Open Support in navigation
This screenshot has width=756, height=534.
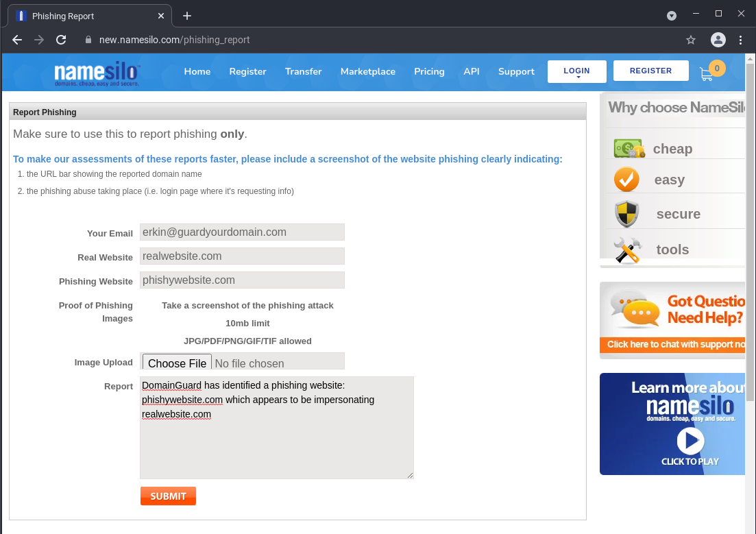pos(516,71)
